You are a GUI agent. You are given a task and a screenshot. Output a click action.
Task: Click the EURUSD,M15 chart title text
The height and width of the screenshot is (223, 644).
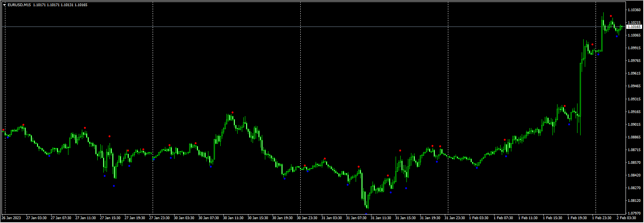19,5
